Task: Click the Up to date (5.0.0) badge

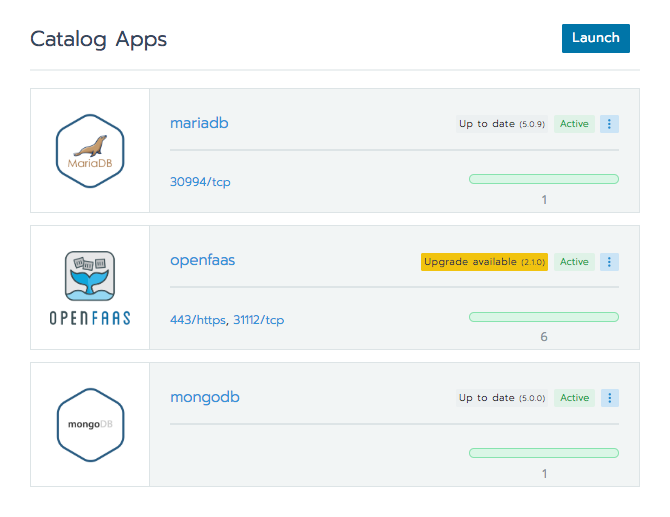Action: point(502,398)
